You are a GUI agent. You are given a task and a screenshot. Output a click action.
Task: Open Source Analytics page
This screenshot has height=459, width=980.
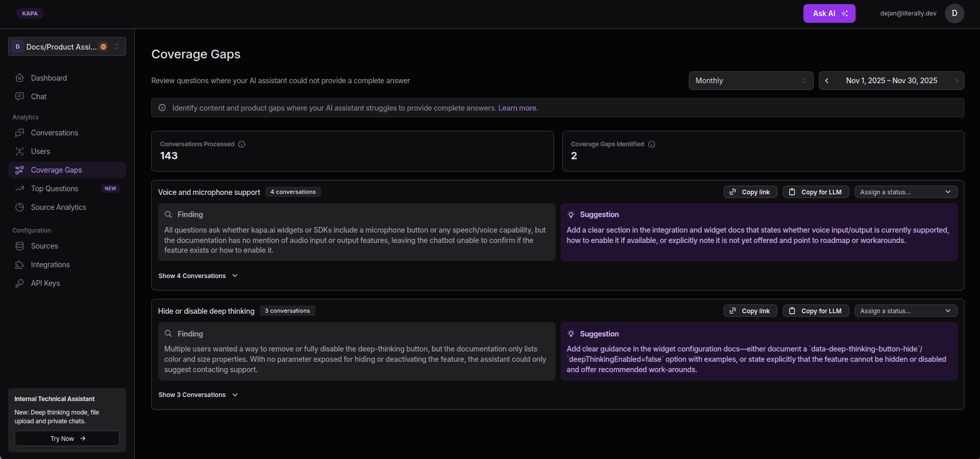tap(67, 207)
